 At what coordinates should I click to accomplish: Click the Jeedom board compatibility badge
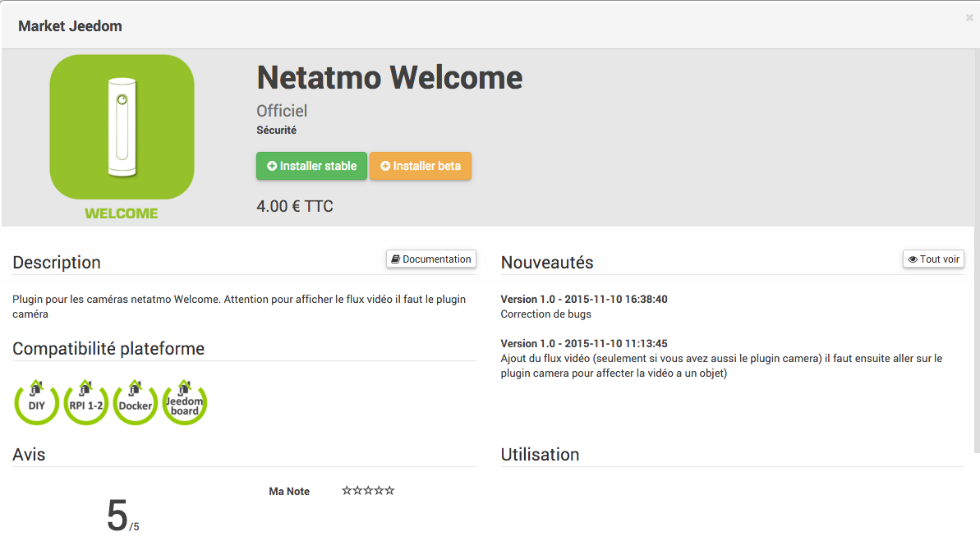click(184, 402)
